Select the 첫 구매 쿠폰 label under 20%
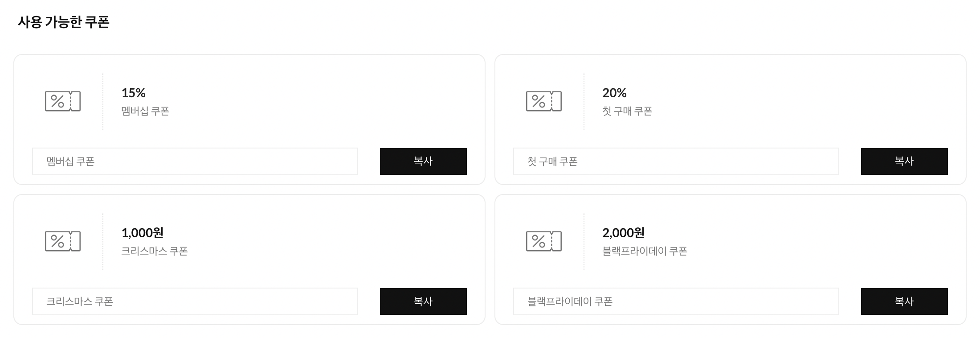 pos(627,111)
